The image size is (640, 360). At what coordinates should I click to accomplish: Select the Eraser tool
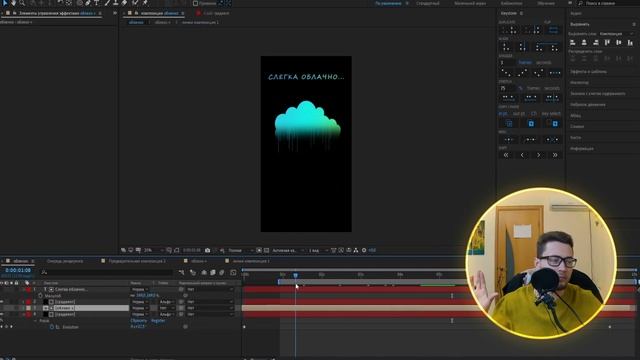[x=125, y=2]
